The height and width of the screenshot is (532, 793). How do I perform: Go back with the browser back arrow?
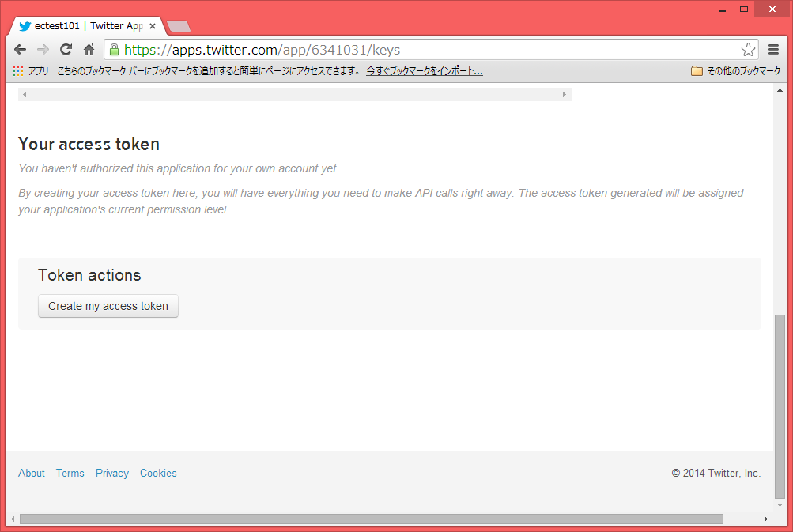(21, 50)
